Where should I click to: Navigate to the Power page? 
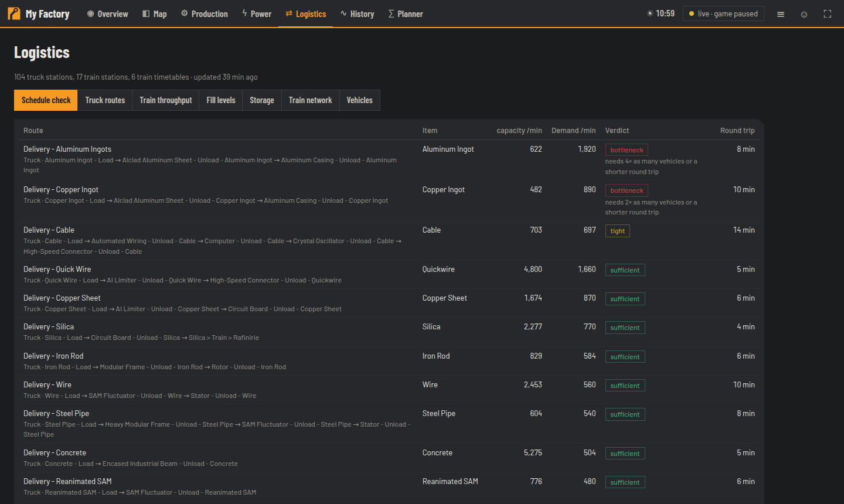tap(257, 14)
